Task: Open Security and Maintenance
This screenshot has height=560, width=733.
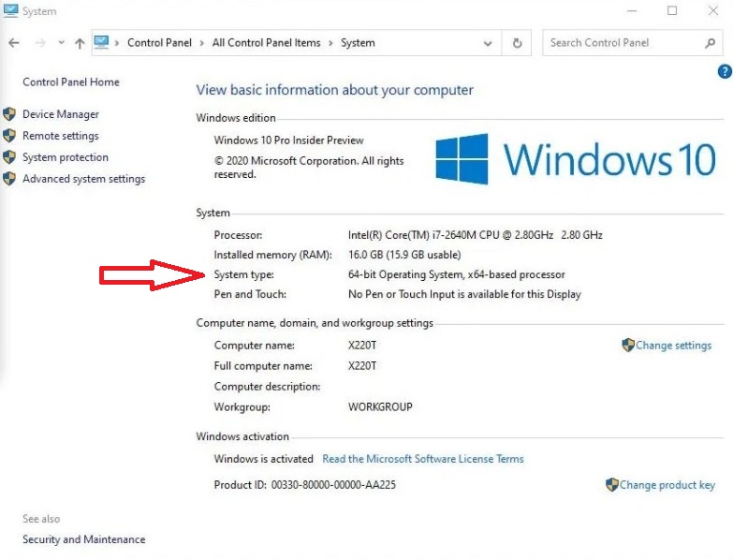Action: [83, 539]
